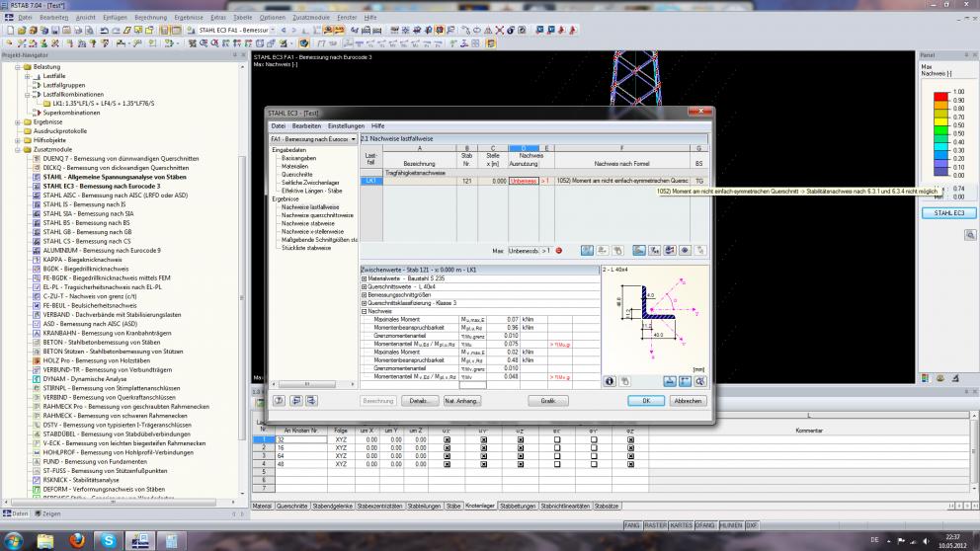The image size is (980, 551).
Task: Click the An Knoten Nr. cell containing 32
Action: pyautogui.click(x=300, y=439)
